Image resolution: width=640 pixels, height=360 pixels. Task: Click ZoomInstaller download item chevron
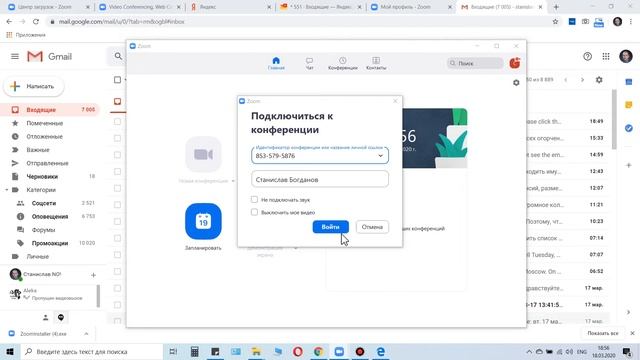pos(86,334)
